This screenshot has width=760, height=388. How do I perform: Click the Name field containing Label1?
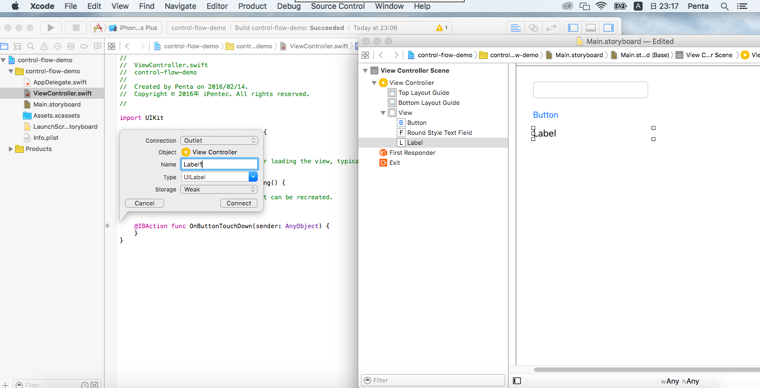pos(219,164)
